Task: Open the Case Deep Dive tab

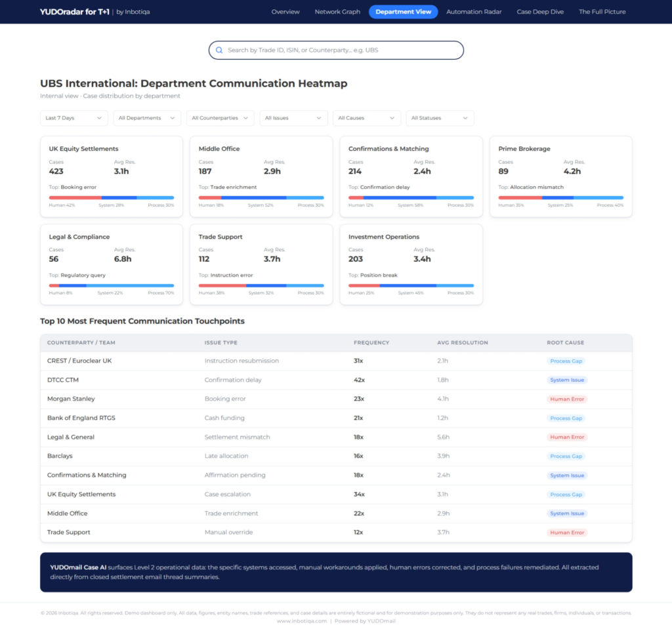Action: click(540, 12)
